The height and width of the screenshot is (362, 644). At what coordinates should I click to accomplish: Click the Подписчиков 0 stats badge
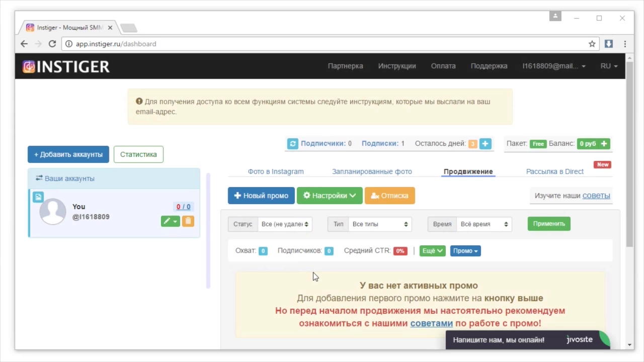[x=329, y=251]
